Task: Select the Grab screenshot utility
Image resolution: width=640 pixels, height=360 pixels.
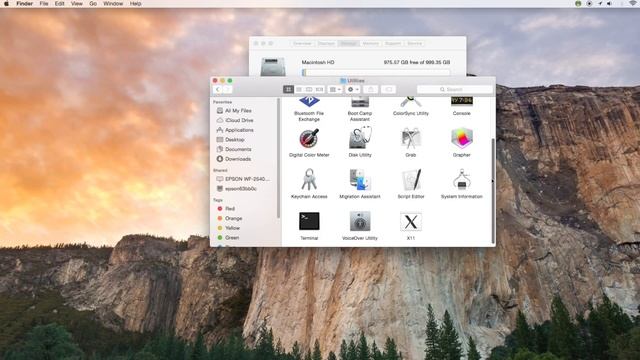Action: pos(411,138)
